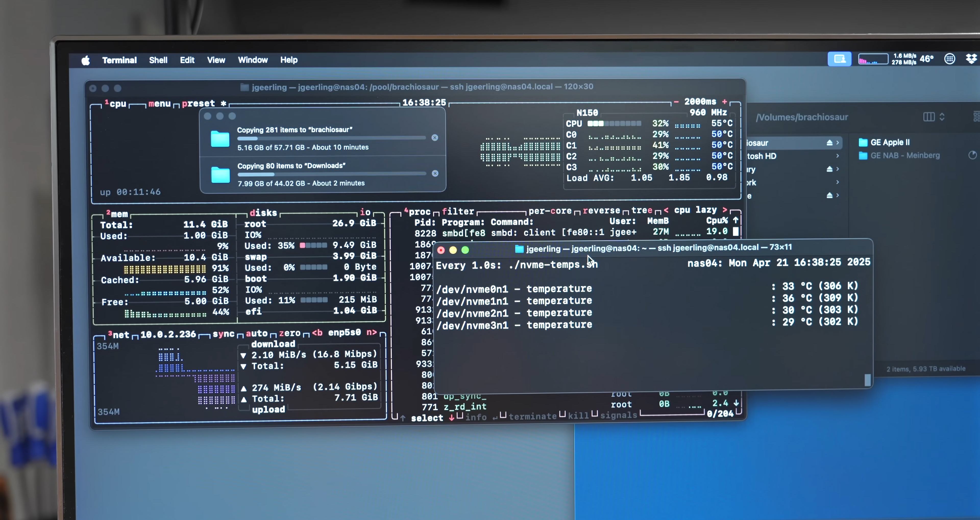Image resolution: width=980 pixels, height=520 pixels.
Task: Cancel the Downloads copy operation
Action: click(x=435, y=174)
